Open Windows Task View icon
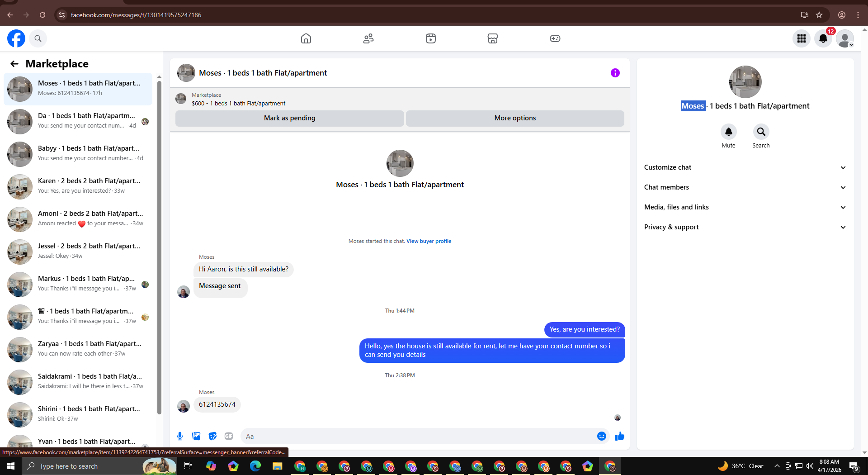The width and height of the screenshot is (868, 475). click(x=188, y=466)
